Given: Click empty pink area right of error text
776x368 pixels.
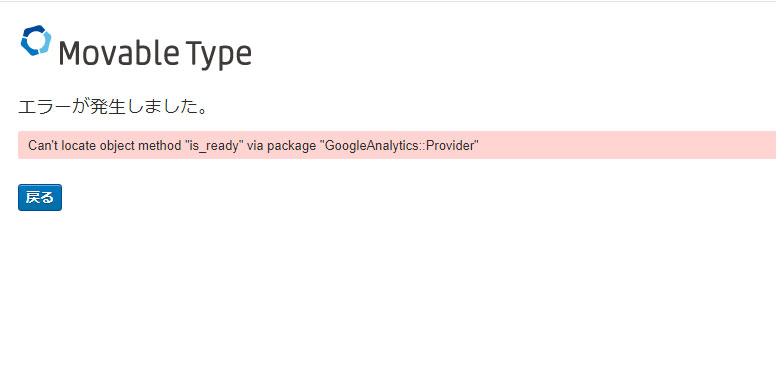Looking at the screenshot, I should pos(624,145).
